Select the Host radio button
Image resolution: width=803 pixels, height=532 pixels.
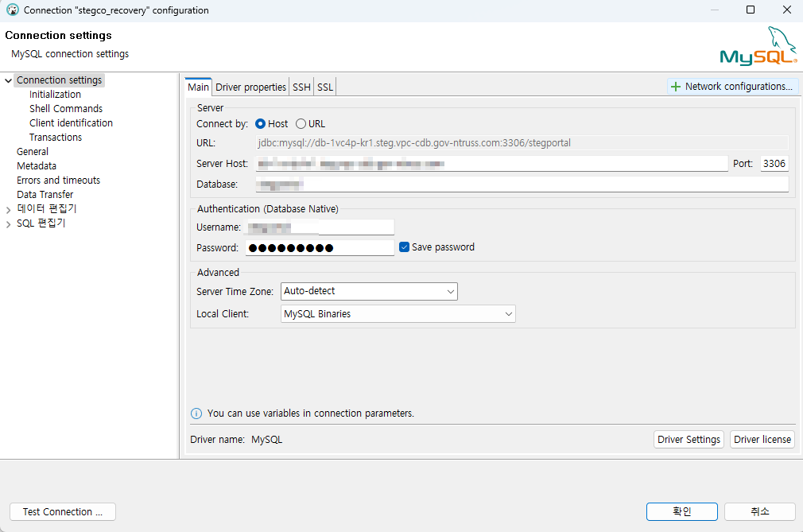(x=260, y=124)
